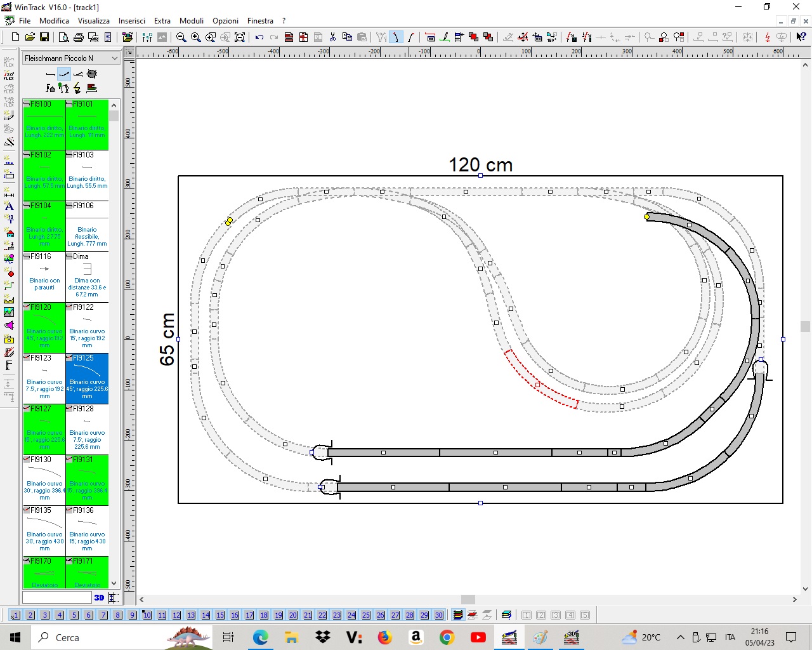Viewport: 812px width, 650px height.
Task: Click the context help arrow icon
Action: click(801, 37)
